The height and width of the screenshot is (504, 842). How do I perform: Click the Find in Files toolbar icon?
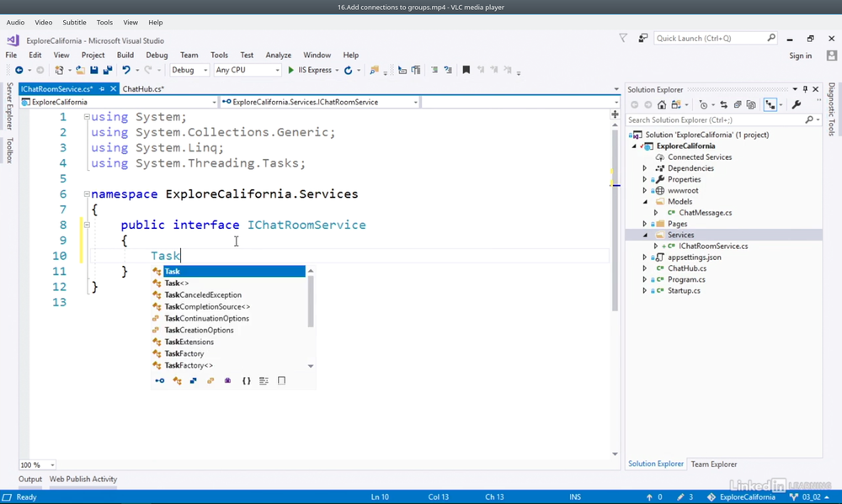coord(375,71)
